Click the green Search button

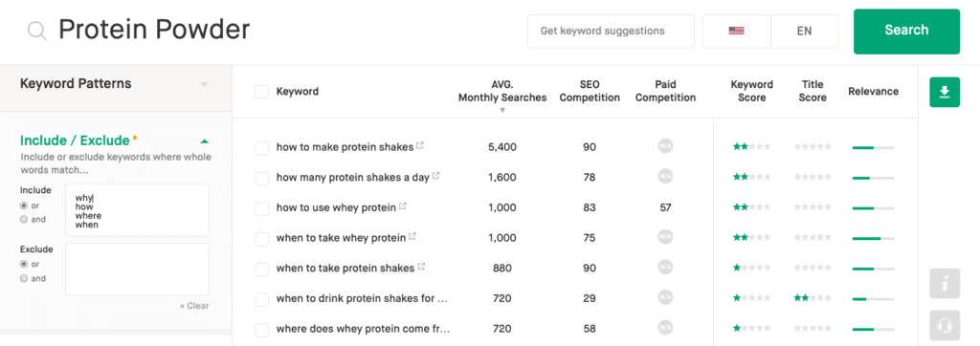[906, 31]
